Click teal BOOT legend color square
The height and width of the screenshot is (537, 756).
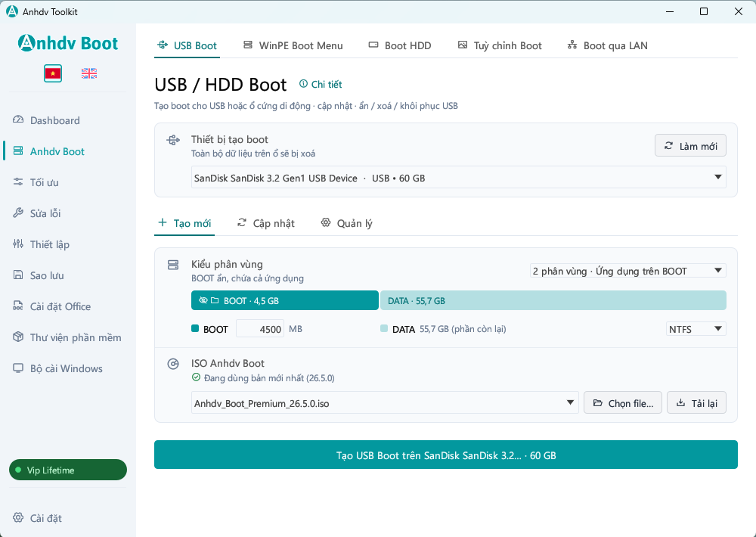(195, 328)
